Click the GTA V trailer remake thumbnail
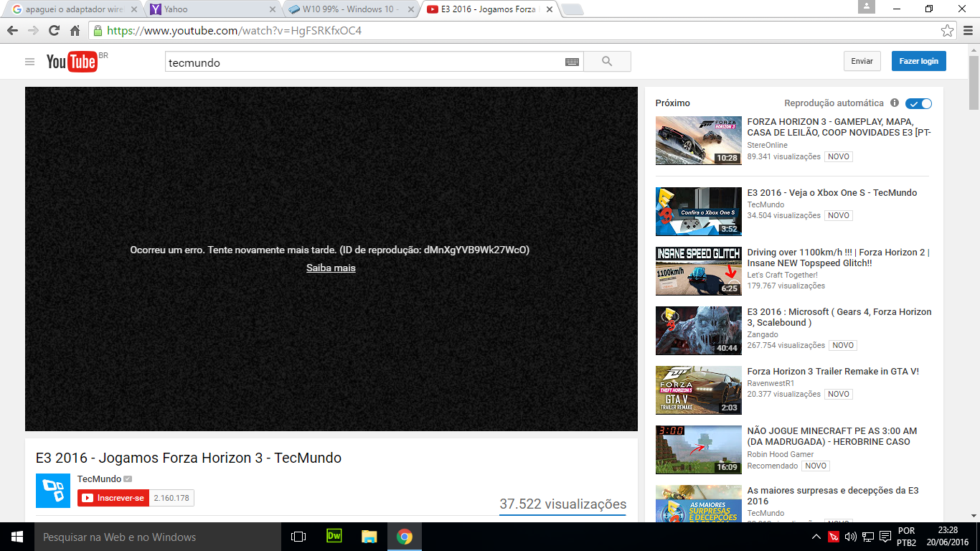Viewport: 980px width, 551px height. tap(699, 390)
